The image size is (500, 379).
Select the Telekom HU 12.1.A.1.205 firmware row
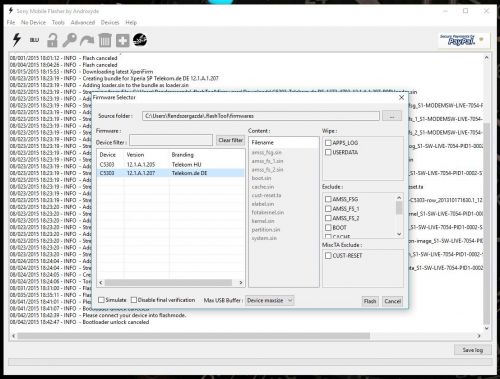click(x=171, y=164)
